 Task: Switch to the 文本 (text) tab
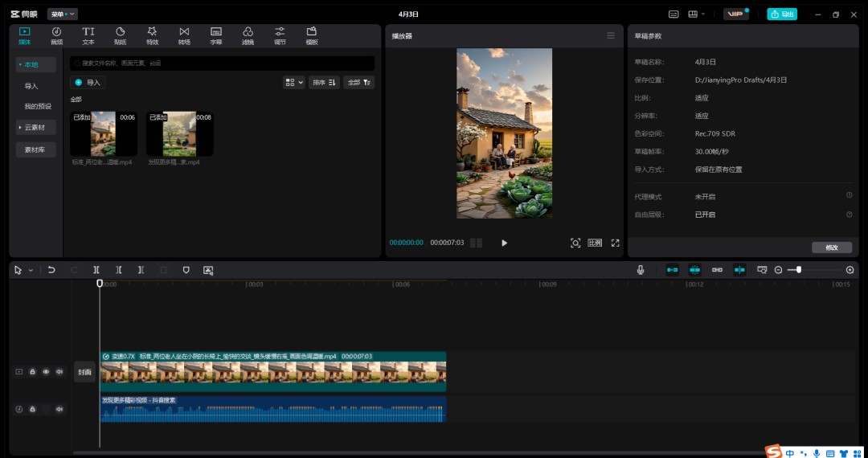(88, 35)
